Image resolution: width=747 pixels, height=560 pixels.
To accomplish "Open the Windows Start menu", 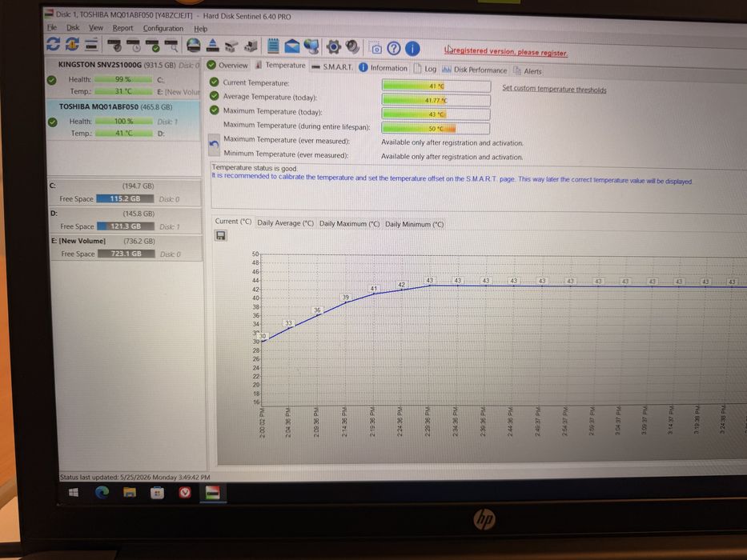I will pyautogui.click(x=74, y=492).
